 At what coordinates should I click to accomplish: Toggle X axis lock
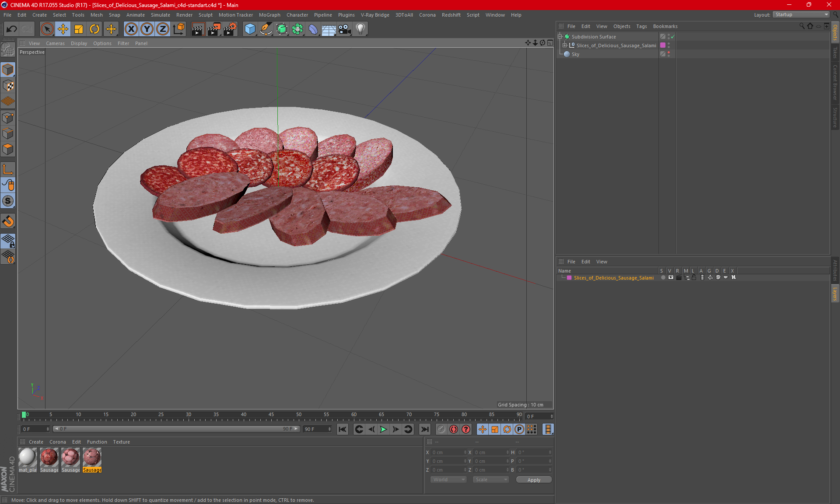click(x=131, y=29)
